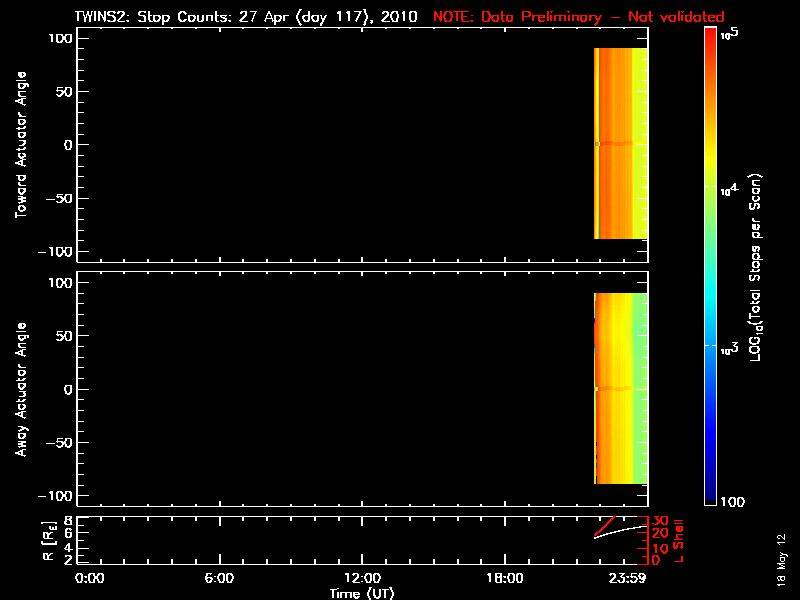Click the red "L Shell" axis label
Image resolution: width=800 pixels, height=600 pixels.
click(x=678, y=541)
